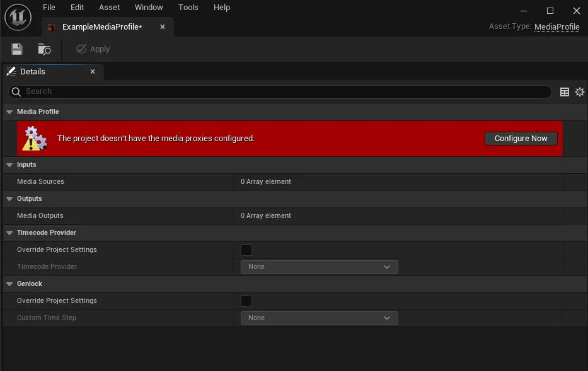Screen dimensions: 588x371
Task: Click Media Sources "0 Array element" value
Action: pyautogui.click(x=266, y=182)
